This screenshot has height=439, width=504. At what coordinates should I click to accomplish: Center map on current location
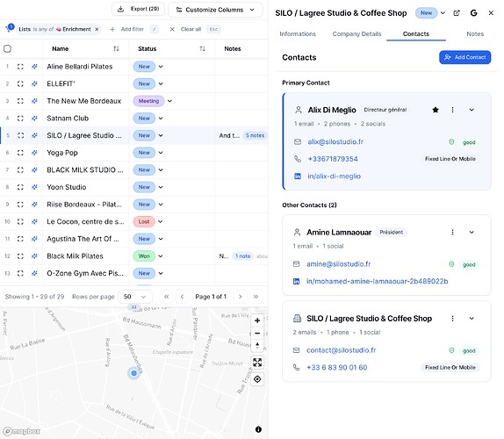click(257, 379)
